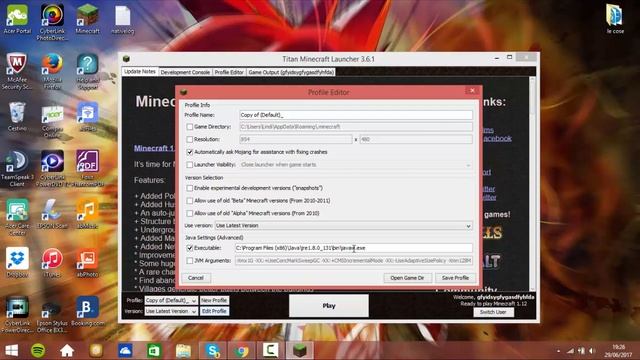The height and width of the screenshot is (360, 640).
Task: Open the Mozilla Firefox desktop shortcut
Action: 52,71
